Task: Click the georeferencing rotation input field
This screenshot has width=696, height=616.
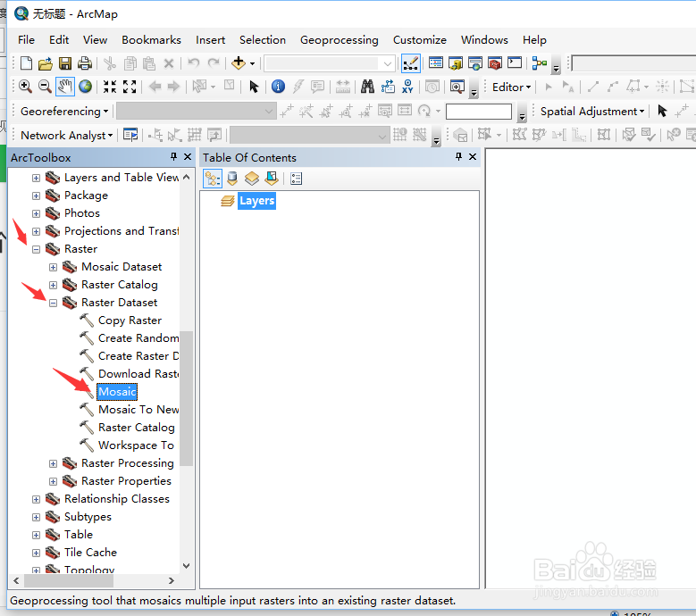Action: pyautogui.click(x=479, y=112)
